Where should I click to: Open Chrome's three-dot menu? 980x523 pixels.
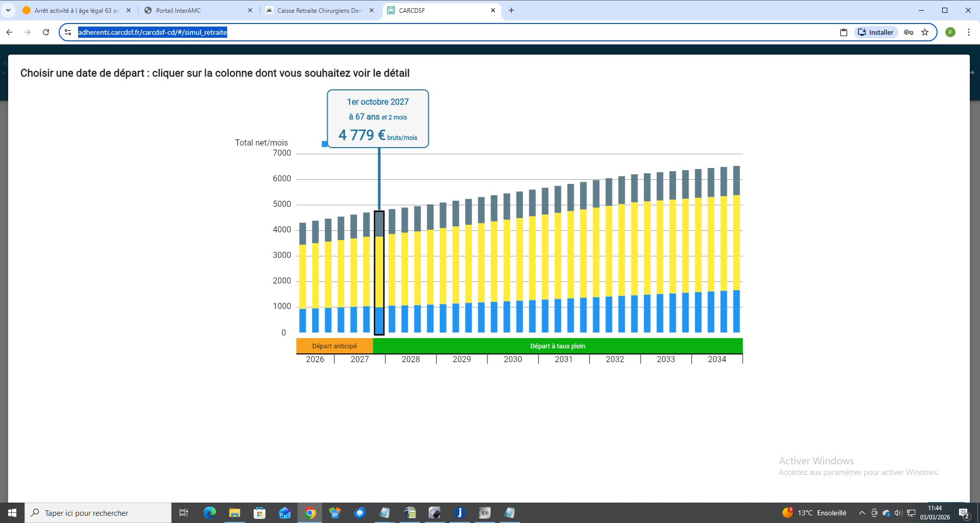coord(969,32)
